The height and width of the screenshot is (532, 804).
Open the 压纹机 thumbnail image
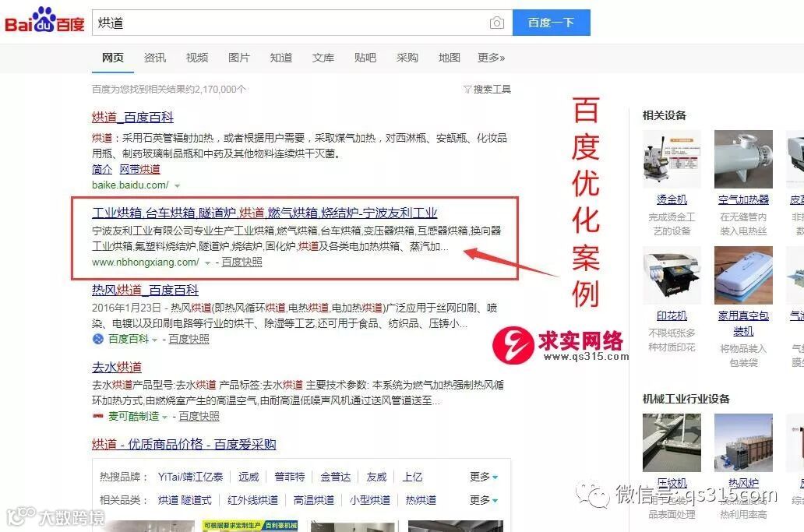click(x=672, y=443)
